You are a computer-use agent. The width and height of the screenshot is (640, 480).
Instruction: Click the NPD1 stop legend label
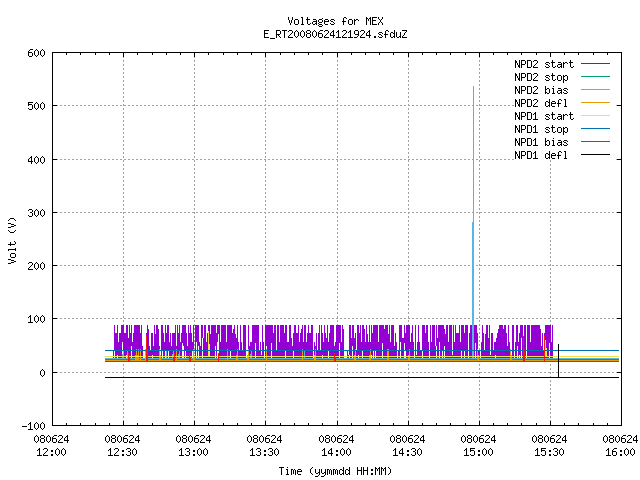(x=541, y=129)
